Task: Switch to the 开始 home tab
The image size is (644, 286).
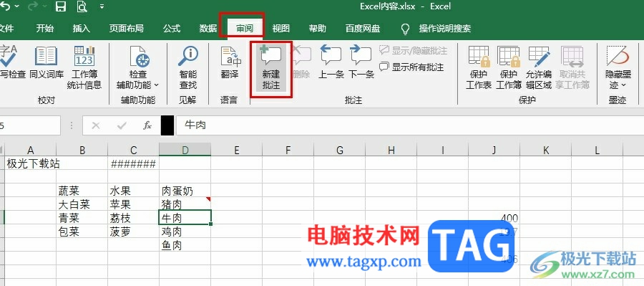Action: click(45, 29)
